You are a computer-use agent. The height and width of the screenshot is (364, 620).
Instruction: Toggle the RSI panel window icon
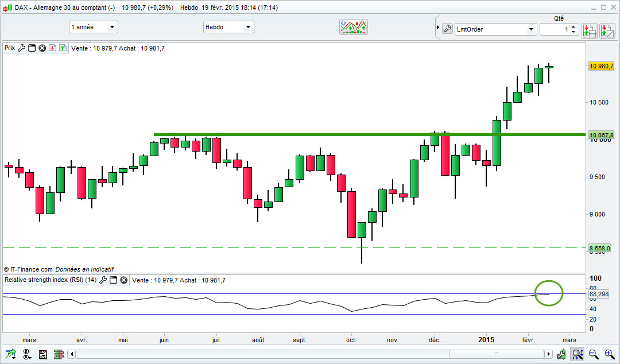point(113,280)
